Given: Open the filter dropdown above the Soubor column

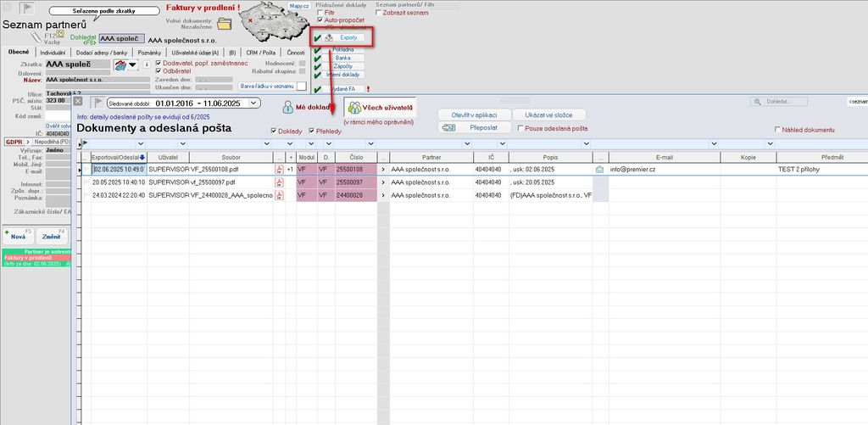Looking at the screenshot, I should (x=267, y=144).
